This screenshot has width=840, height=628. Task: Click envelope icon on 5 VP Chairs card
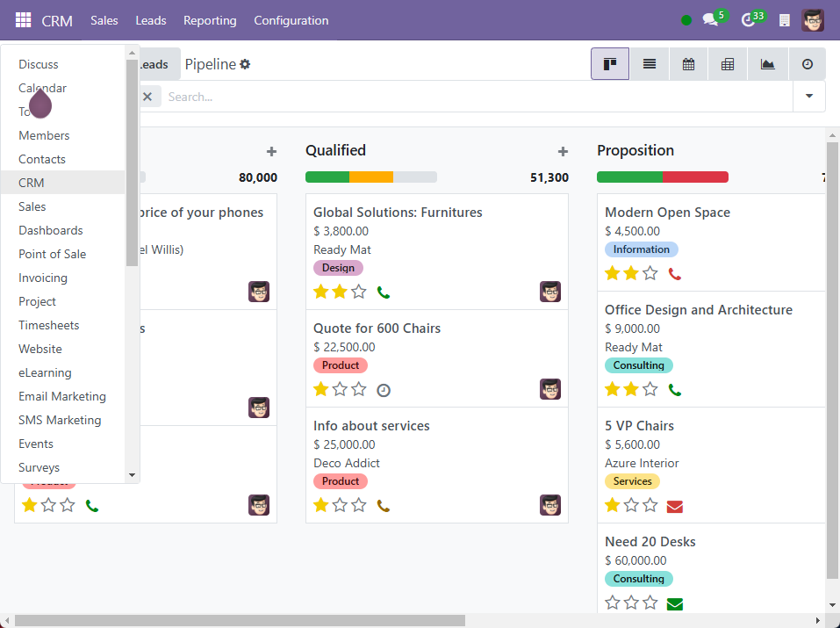674,506
